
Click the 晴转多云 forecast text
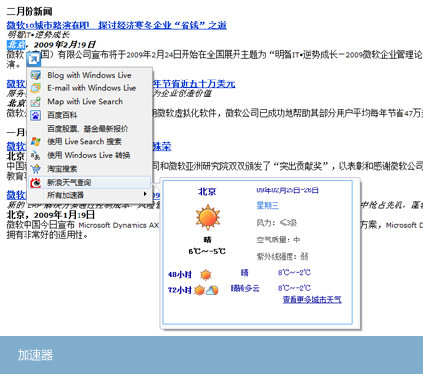point(245,288)
